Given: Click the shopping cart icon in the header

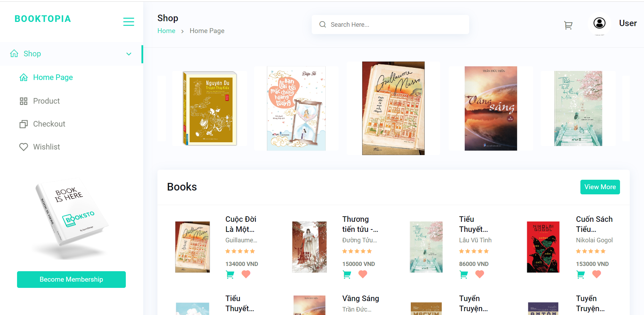Looking at the screenshot, I should coord(568,25).
